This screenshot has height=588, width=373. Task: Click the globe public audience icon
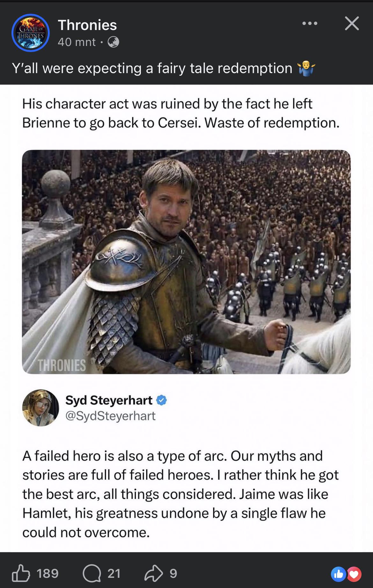pos(113,42)
